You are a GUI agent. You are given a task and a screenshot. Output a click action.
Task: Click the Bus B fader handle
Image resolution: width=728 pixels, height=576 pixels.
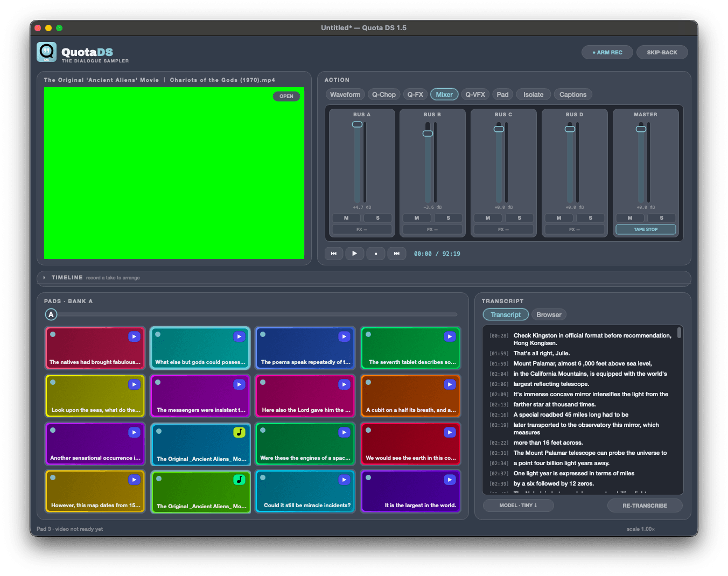(x=428, y=133)
